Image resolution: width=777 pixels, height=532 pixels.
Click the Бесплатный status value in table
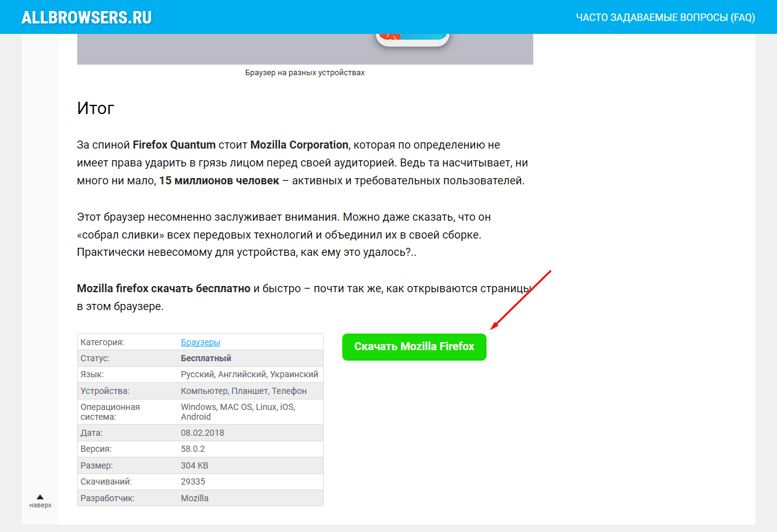[x=206, y=358]
